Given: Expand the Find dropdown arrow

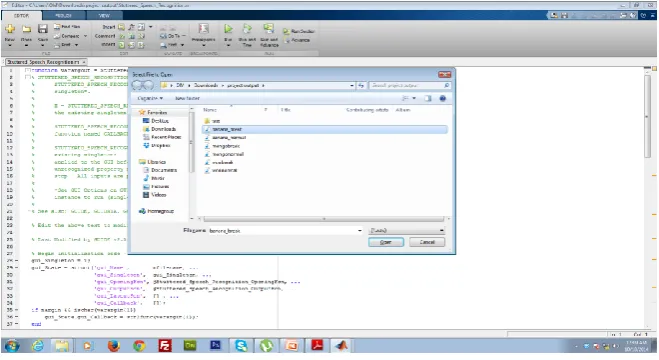Looking at the screenshot, I should (182, 45).
